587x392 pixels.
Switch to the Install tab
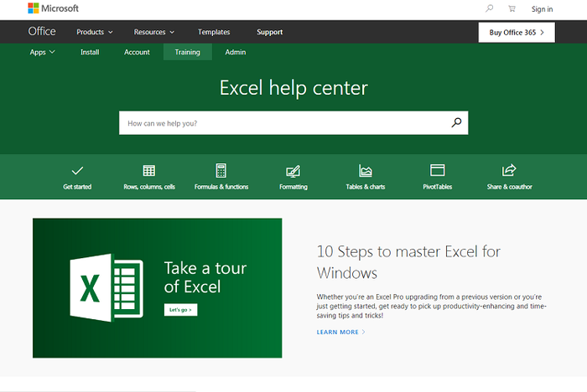click(x=90, y=53)
